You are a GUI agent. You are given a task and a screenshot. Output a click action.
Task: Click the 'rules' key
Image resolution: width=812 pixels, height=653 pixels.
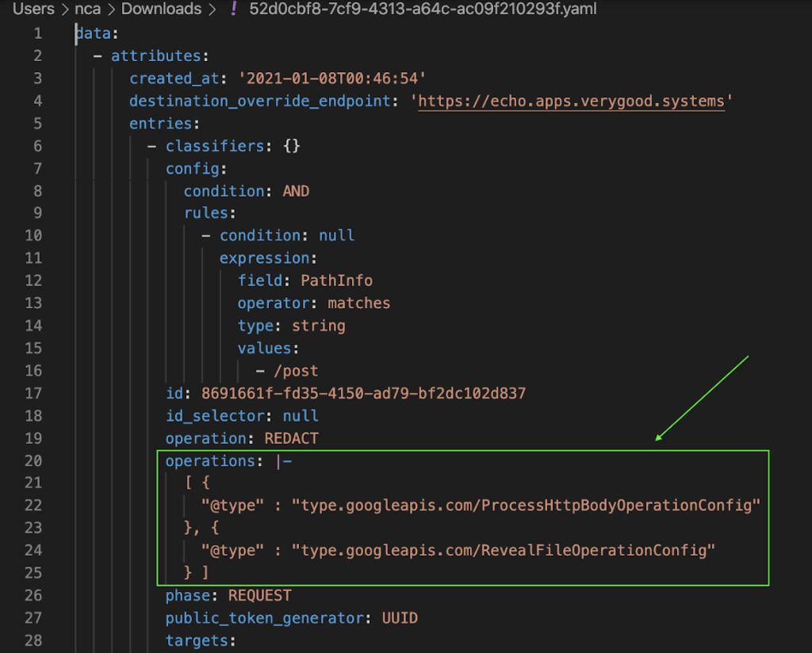(x=206, y=213)
